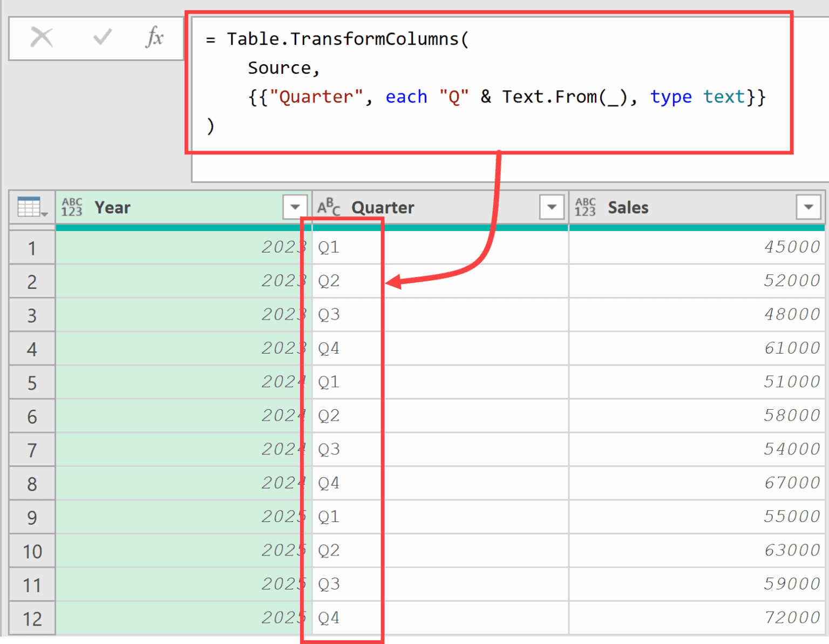The height and width of the screenshot is (644, 829).
Task: Click the cancel (X) icon in formula bar
Action: pos(42,38)
